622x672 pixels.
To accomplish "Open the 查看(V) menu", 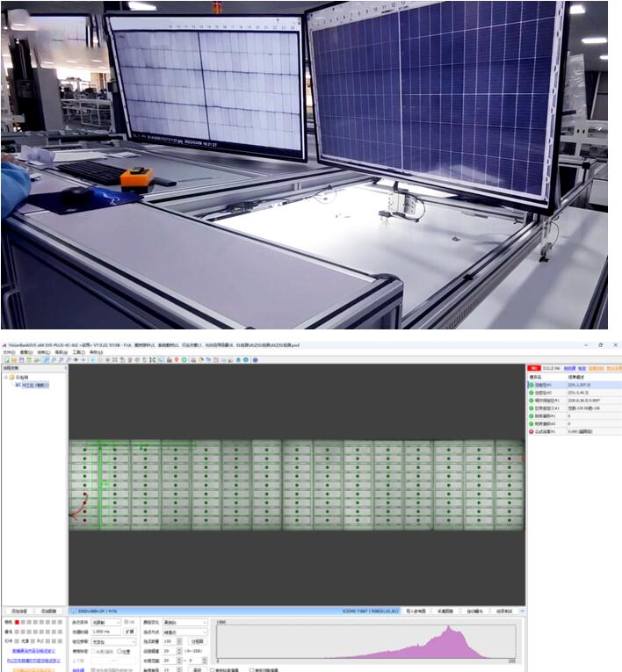I will pyautogui.click(x=26, y=352).
